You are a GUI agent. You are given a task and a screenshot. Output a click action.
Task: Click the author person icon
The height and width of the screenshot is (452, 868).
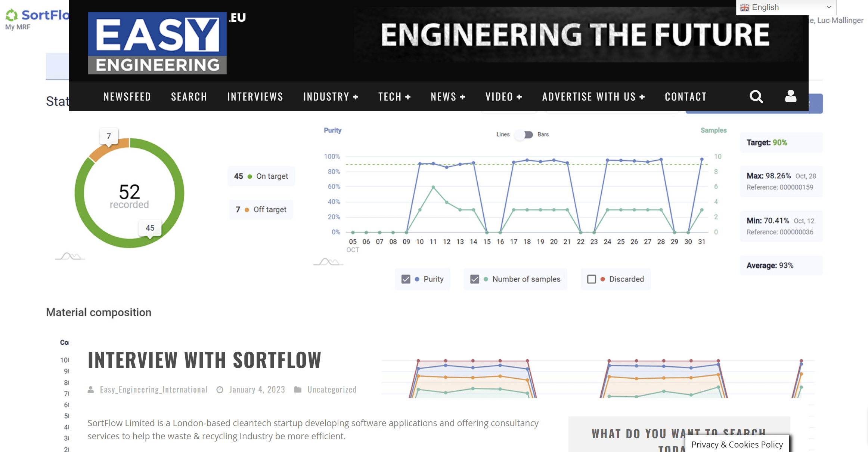[x=91, y=390]
